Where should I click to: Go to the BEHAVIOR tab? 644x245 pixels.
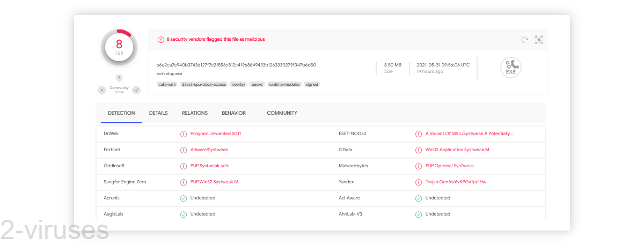pyautogui.click(x=233, y=113)
